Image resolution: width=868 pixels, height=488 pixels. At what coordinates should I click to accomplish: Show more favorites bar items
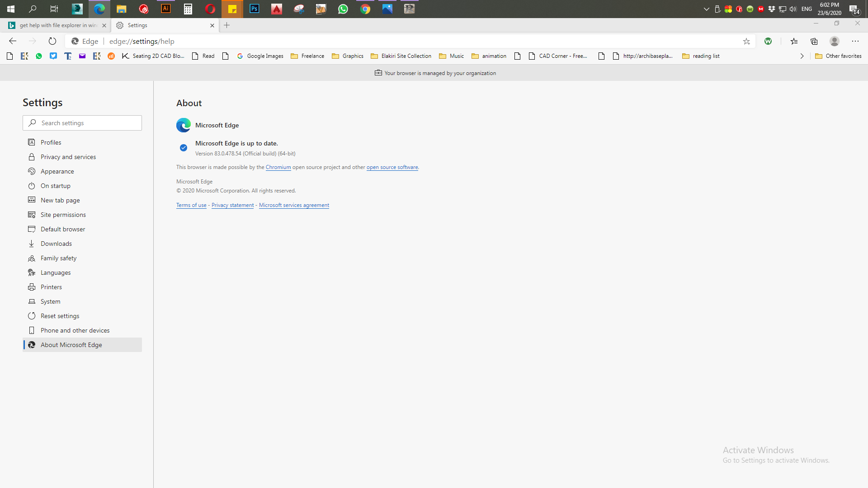(802, 56)
